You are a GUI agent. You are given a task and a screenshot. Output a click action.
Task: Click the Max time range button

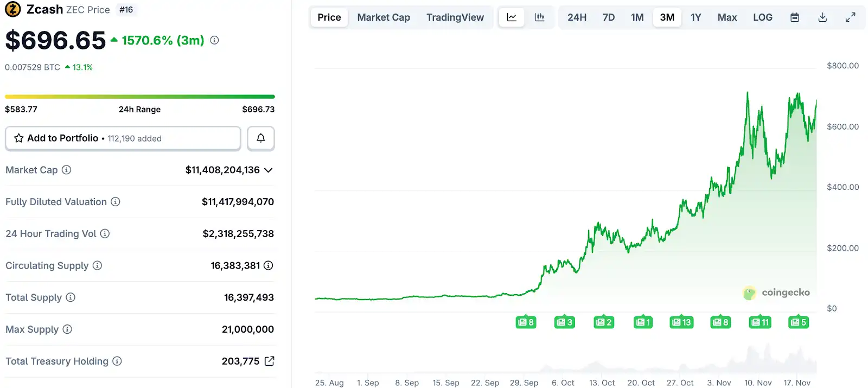727,17
